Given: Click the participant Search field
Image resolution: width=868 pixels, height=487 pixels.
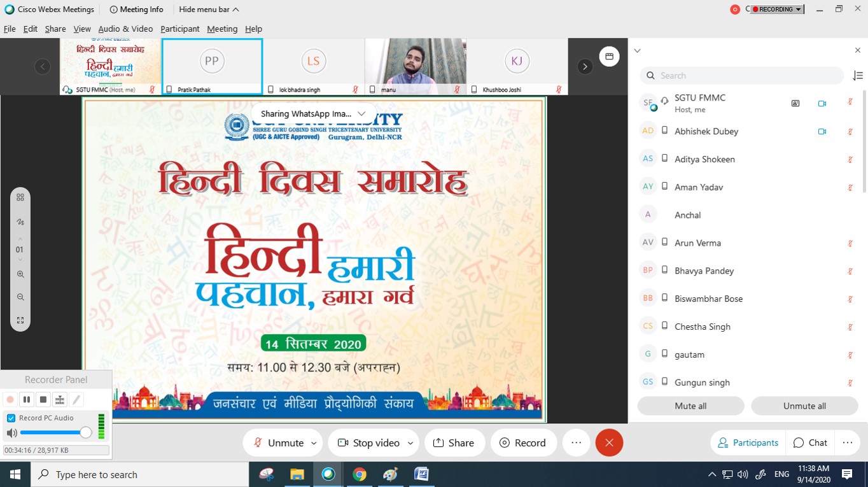Looking at the screenshot, I should click(x=742, y=75).
